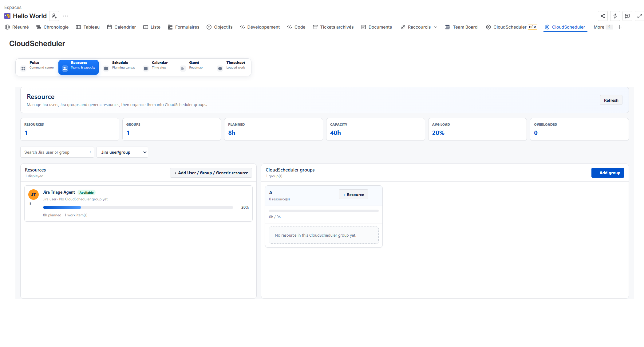Click the group A name heading
The height and width of the screenshot is (347, 644).
(271, 193)
